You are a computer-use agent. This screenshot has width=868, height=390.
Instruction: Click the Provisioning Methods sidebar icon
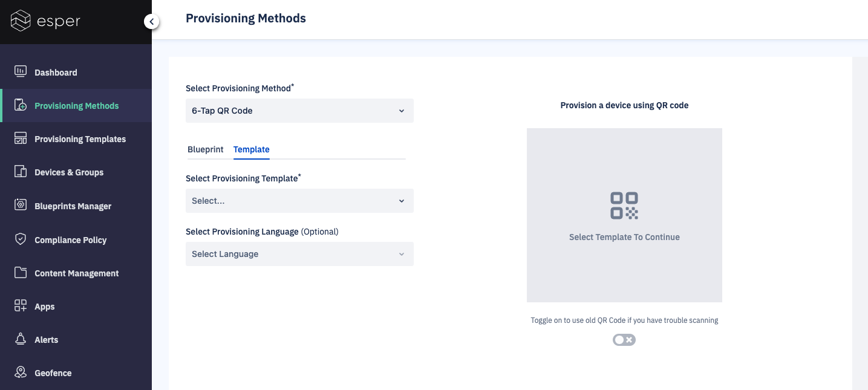click(x=20, y=105)
